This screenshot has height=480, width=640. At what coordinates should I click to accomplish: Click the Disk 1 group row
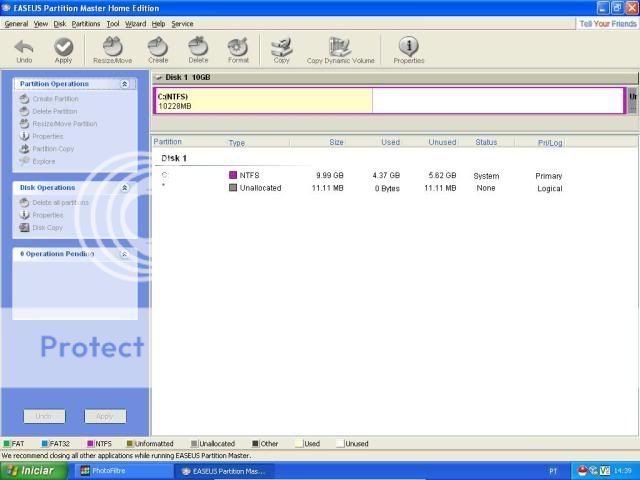coord(174,158)
